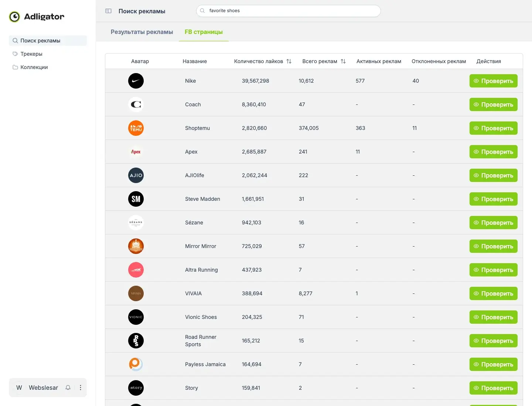Click the Temu orange avatar
The height and width of the screenshot is (406, 532).
pyautogui.click(x=136, y=128)
